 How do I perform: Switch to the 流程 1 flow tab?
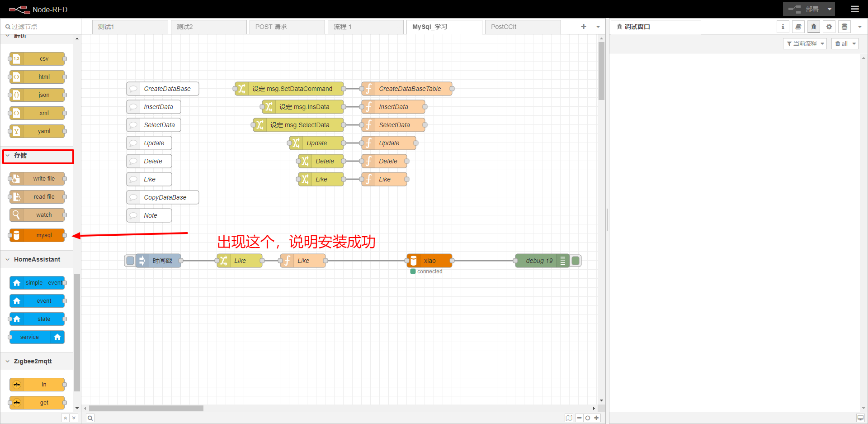tap(366, 27)
